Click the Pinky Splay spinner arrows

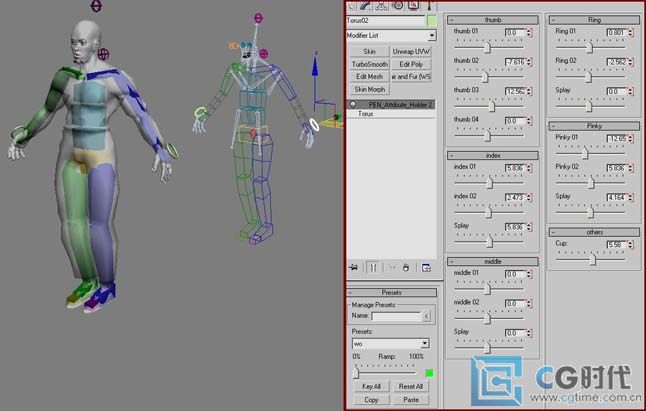pyautogui.click(x=630, y=198)
